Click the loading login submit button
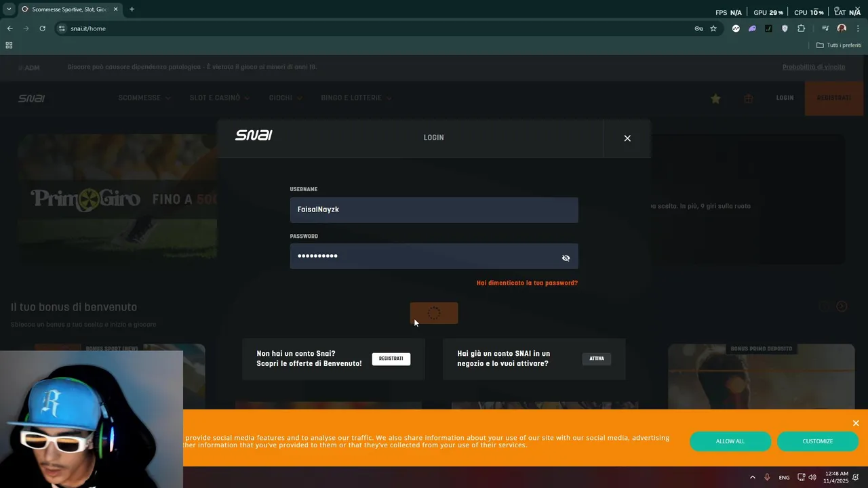The width and height of the screenshot is (868, 488). click(434, 313)
